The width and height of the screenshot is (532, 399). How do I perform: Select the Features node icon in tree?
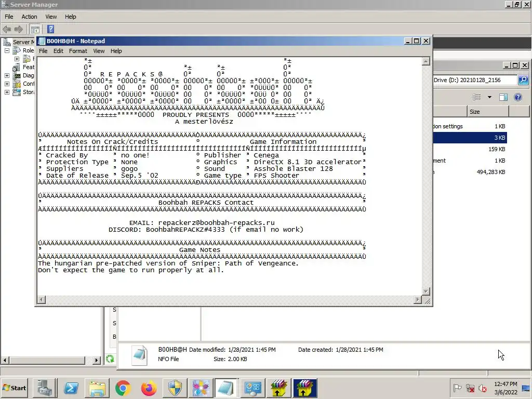[16, 67]
